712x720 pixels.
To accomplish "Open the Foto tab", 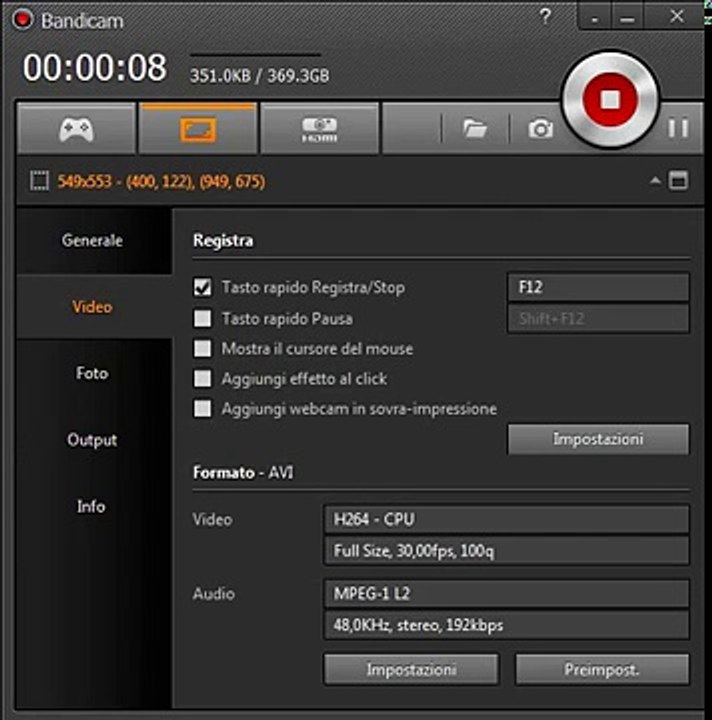I will pyautogui.click(x=94, y=373).
